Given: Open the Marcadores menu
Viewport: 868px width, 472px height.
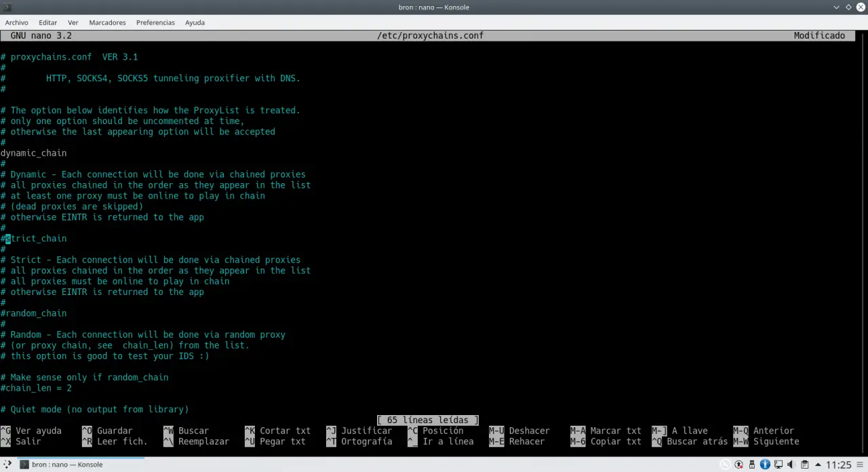Looking at the screenshot, I should (106, 22).
